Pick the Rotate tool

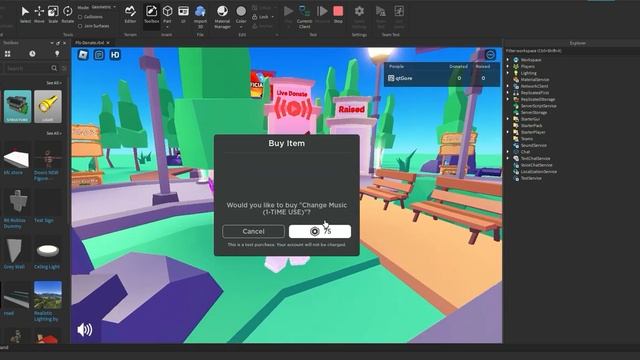pyautogui.click(x=68, y=14)
